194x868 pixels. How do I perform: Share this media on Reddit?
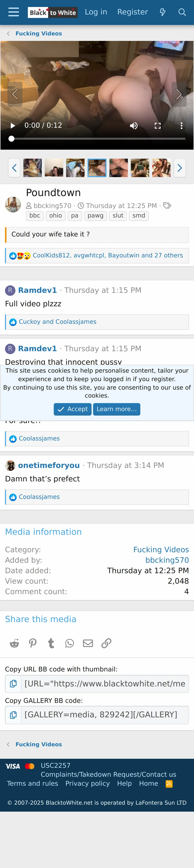point(14,643)
